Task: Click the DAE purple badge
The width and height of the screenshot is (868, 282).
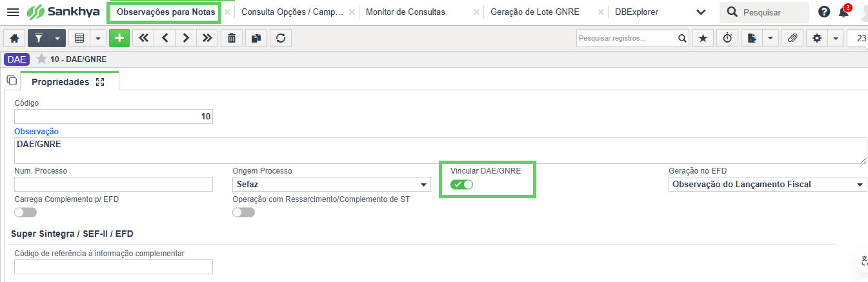Action: coord(17,59)
